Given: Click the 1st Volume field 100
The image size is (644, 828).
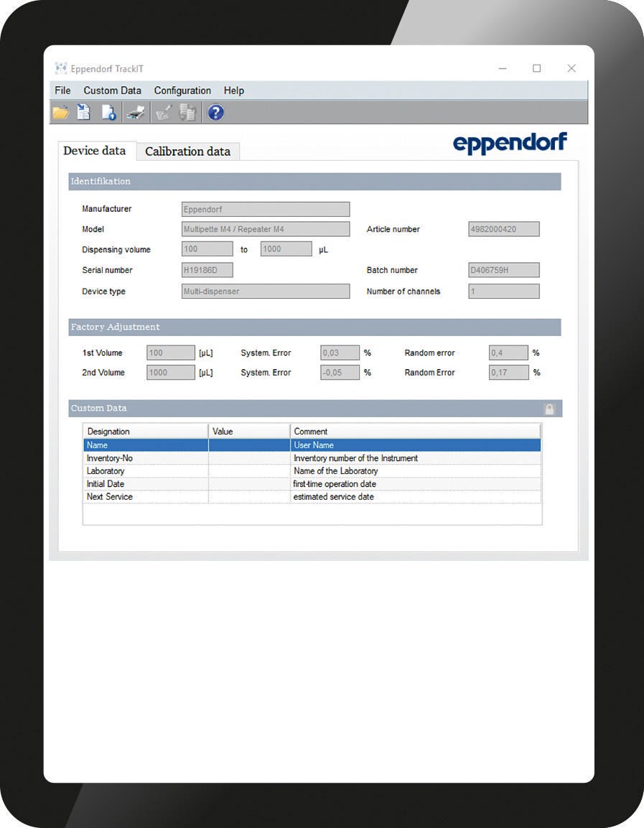Looking at the screenshot, I should tap(170, 353).
